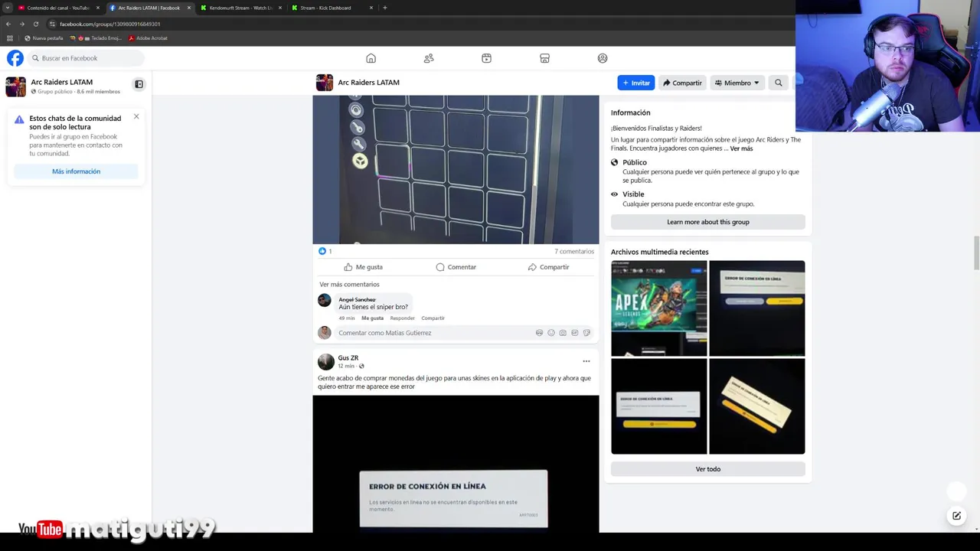
Task: View site information icon in address bar
Action: pos(52,24)
